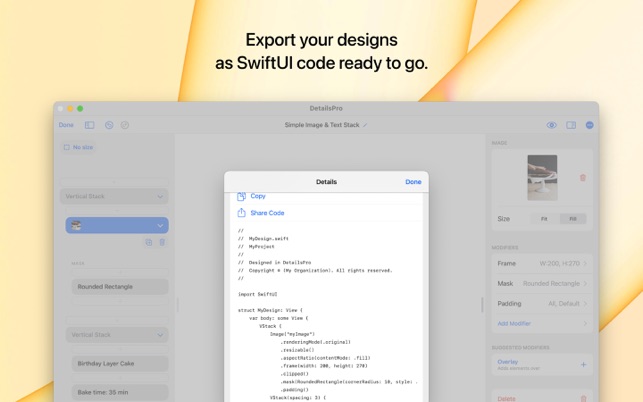
Task: Click the yellow minimize window button
Action: click(70, 109)
